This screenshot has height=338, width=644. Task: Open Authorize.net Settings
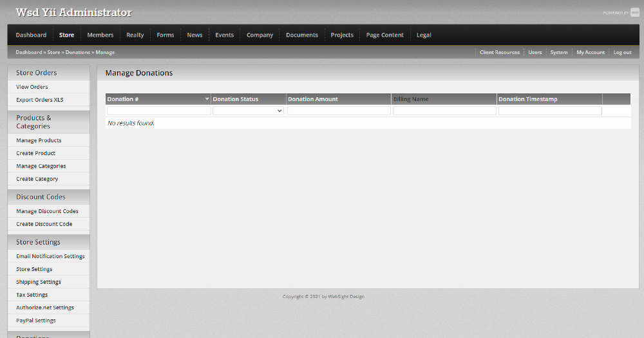coord(45,307)
